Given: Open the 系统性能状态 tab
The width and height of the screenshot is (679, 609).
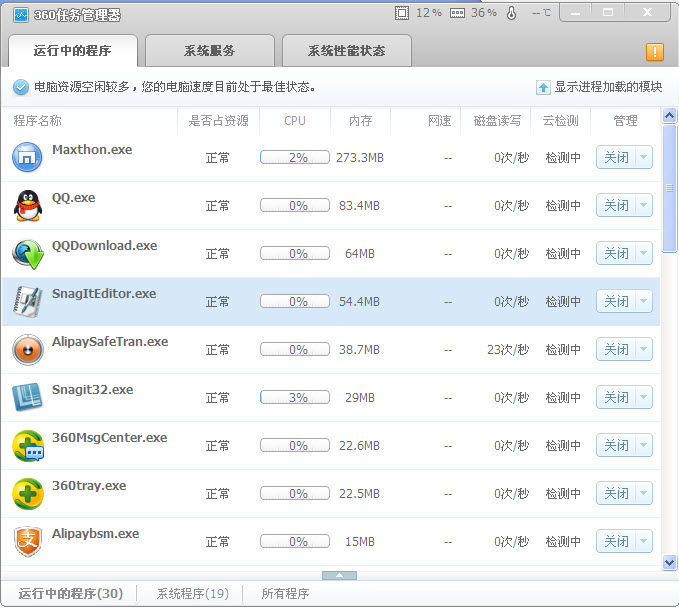Looking at the screenshot, I should tap(346, 51).
